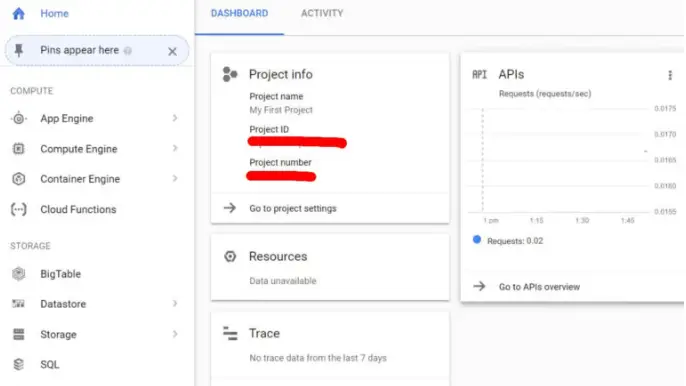Click the Resources card icon
The image size is (686, 386).
pos(230,256)
